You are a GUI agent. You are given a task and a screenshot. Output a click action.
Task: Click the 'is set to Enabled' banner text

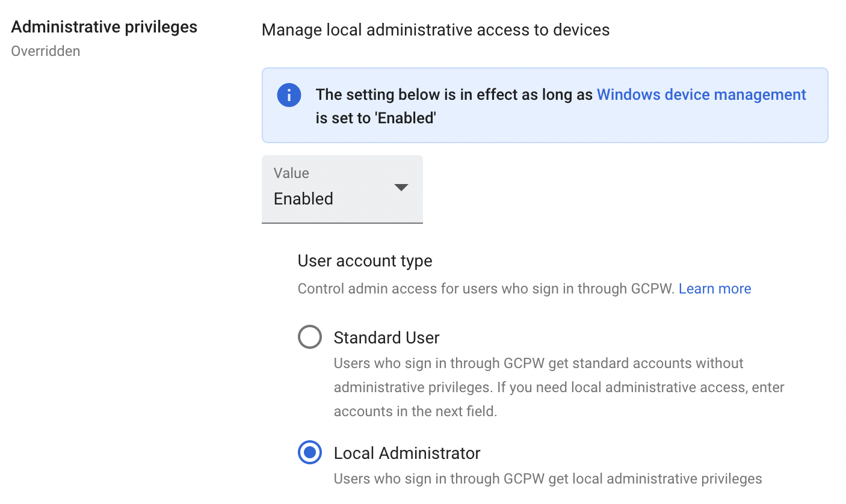[x=376, y=118]
